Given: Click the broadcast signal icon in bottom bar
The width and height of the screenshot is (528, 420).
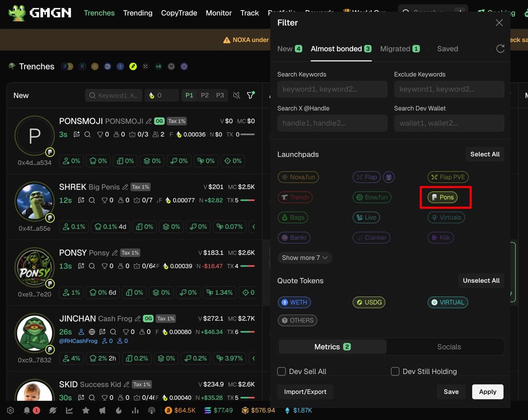Looking at the screenshot, I should [x=152, y=411].
